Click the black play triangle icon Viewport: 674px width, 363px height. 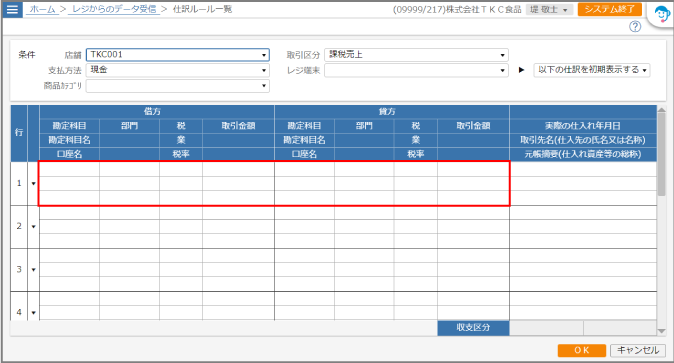click(x=521, y=70)
